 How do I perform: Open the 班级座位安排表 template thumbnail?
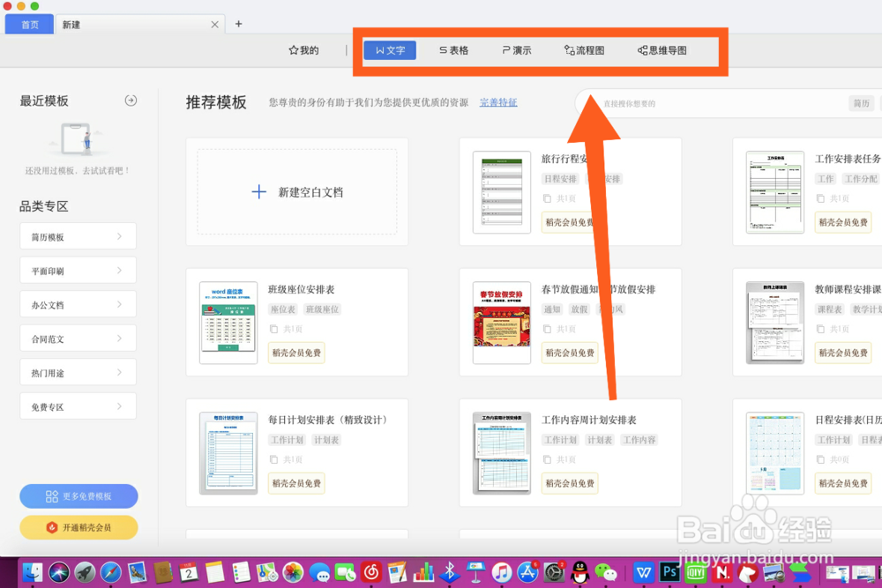(228, 323)
